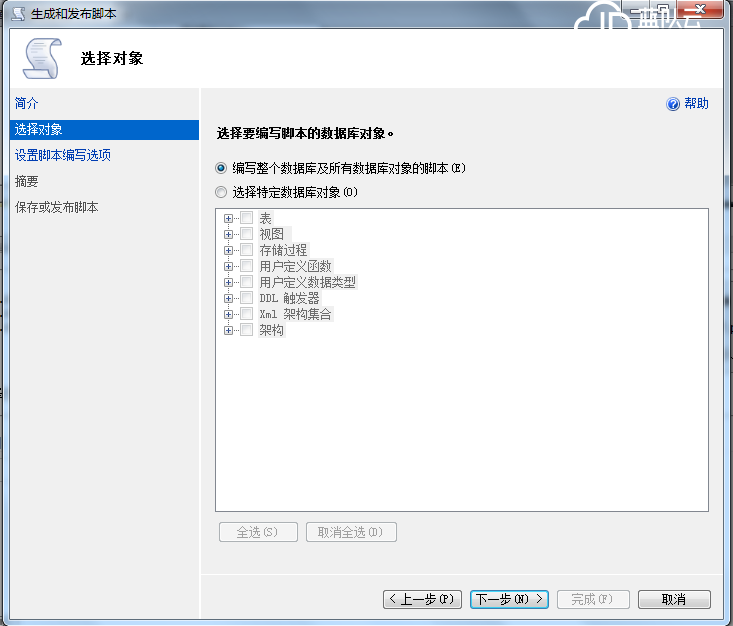Tick the checkbox beside 表
733x626 pixels.
[246, 218]
